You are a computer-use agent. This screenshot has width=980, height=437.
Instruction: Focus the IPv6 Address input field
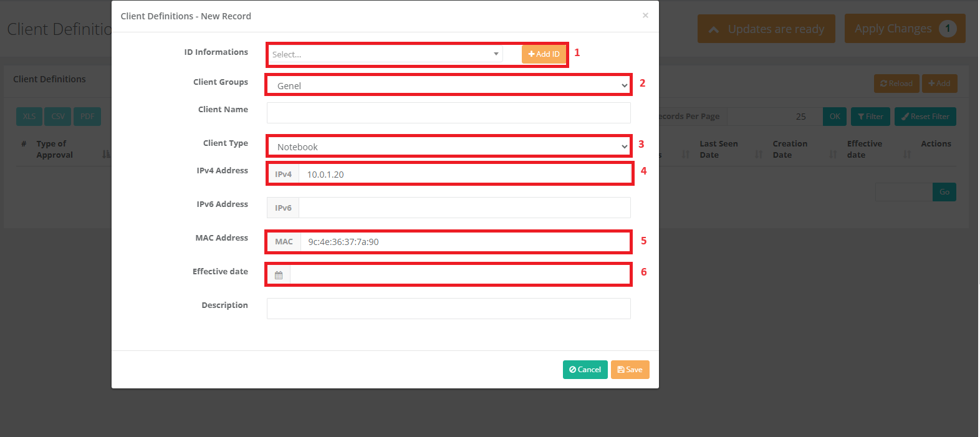coord(464,208)
